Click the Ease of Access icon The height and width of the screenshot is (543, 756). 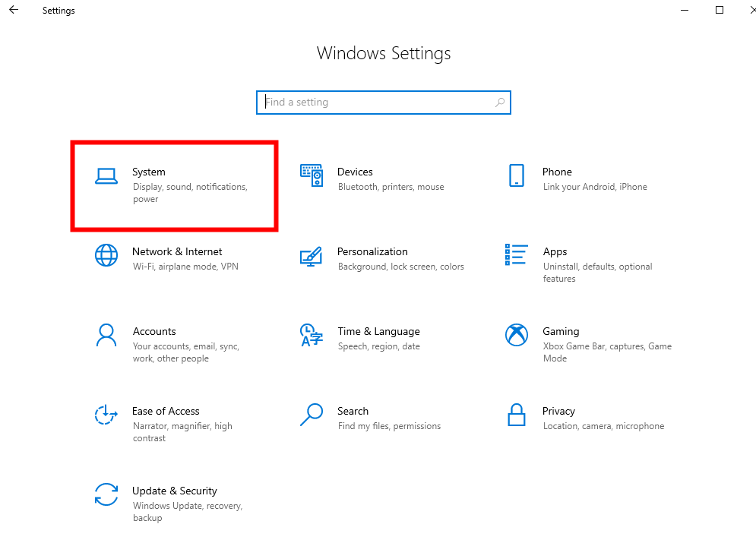106,415
